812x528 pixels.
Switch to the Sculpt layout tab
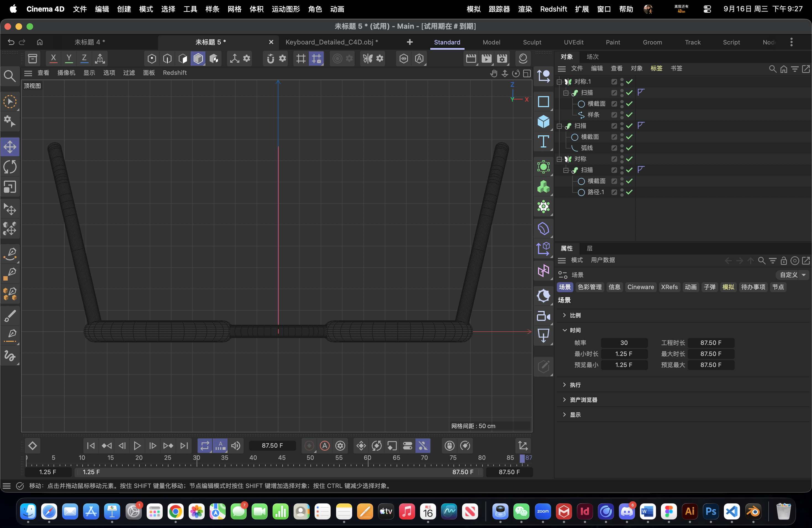tap(532, 42)
